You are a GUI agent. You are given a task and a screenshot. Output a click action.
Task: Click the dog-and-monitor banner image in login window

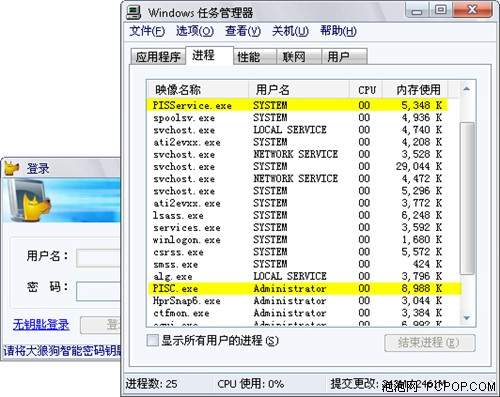(61, 200)
